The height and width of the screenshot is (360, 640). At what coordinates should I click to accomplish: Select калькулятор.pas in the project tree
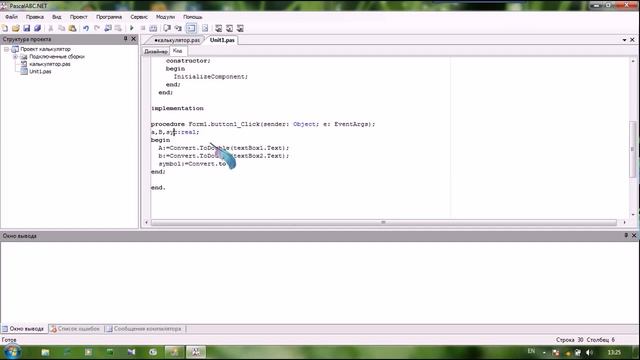50,64
